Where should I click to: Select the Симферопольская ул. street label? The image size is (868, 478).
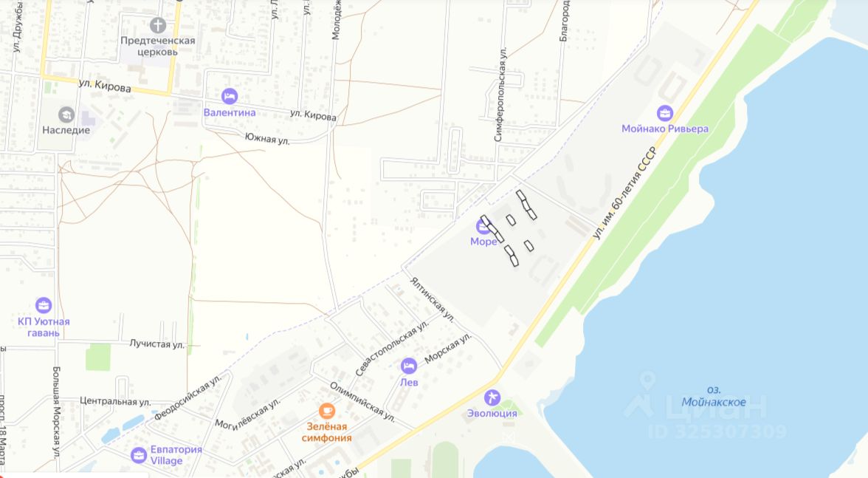click(x=500, y=94)
